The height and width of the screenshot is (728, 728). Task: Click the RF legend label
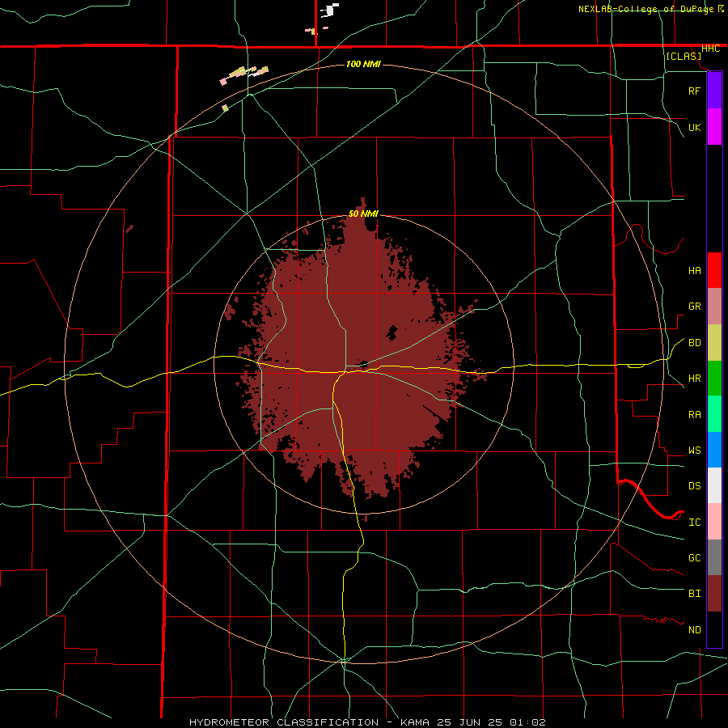tap(694, 91)
